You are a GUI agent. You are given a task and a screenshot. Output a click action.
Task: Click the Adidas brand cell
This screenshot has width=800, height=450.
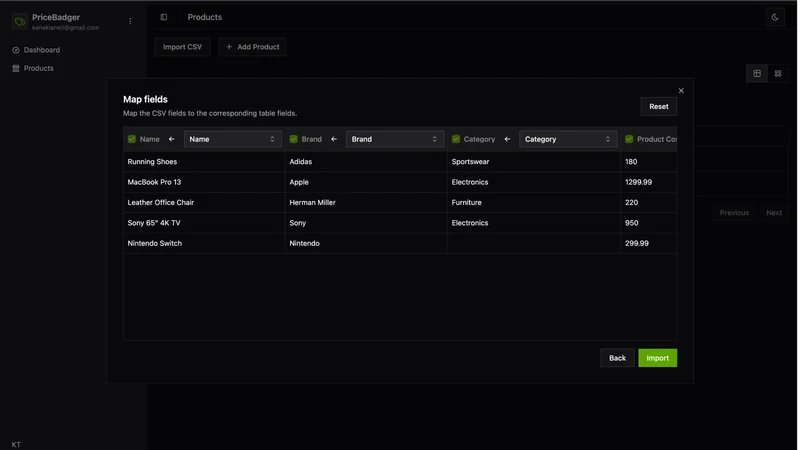click(366, 162)
